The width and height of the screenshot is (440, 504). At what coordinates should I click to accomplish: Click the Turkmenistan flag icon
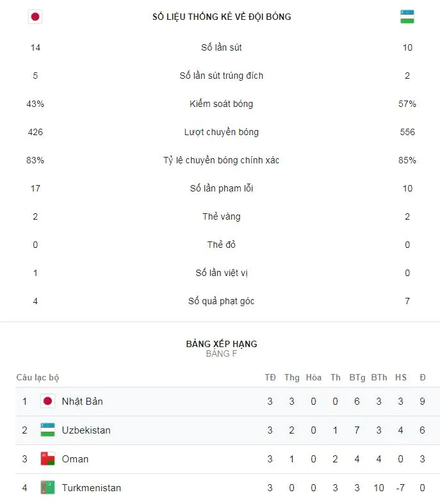pyautogui.click(x=47, y=488)
